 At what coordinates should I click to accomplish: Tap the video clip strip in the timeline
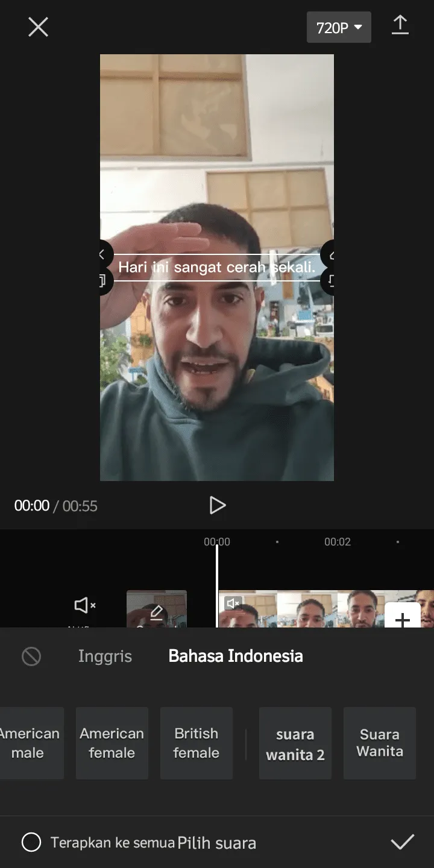(326, 609)
